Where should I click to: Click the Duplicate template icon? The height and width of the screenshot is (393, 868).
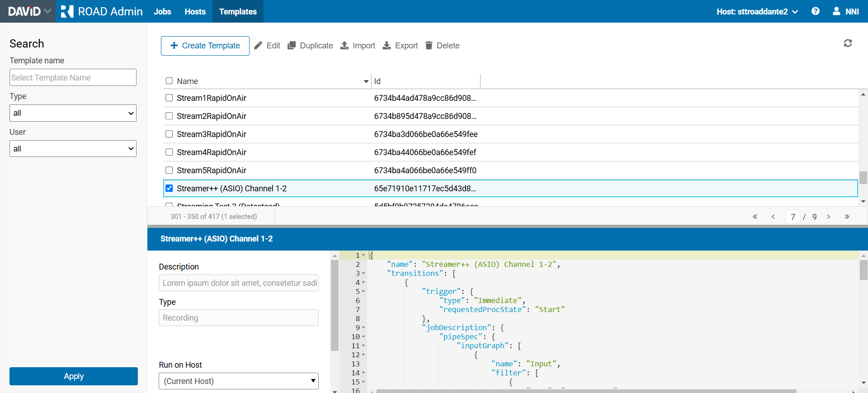pyautogui.click(x=292, y=46)
